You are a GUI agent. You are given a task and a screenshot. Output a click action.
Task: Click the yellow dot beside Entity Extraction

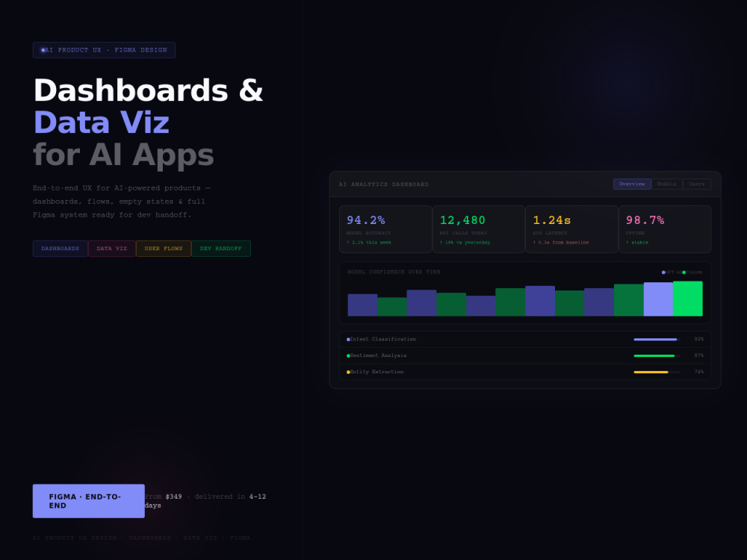[x=348, y=372]
